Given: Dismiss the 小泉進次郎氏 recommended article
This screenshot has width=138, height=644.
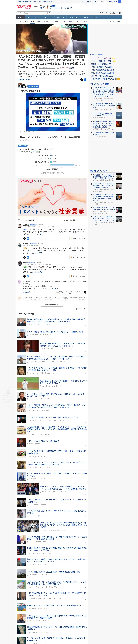Looking at the screenshot, I should pos(86,325).
